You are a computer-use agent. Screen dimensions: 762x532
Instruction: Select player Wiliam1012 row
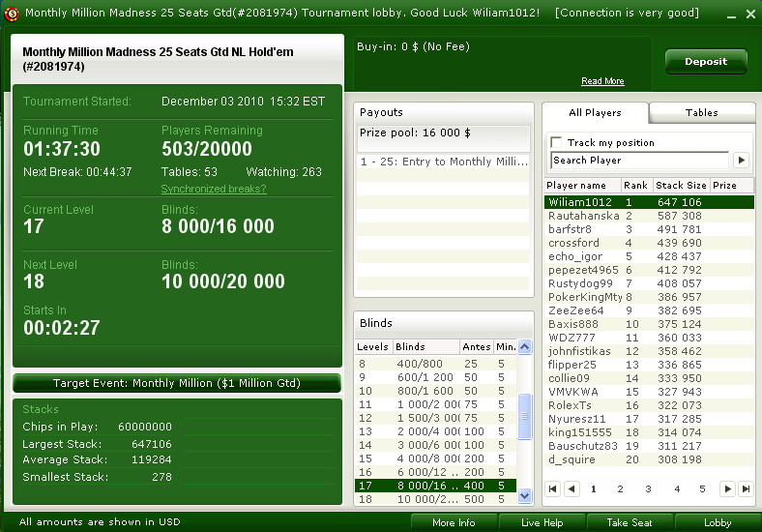[649, 202]
